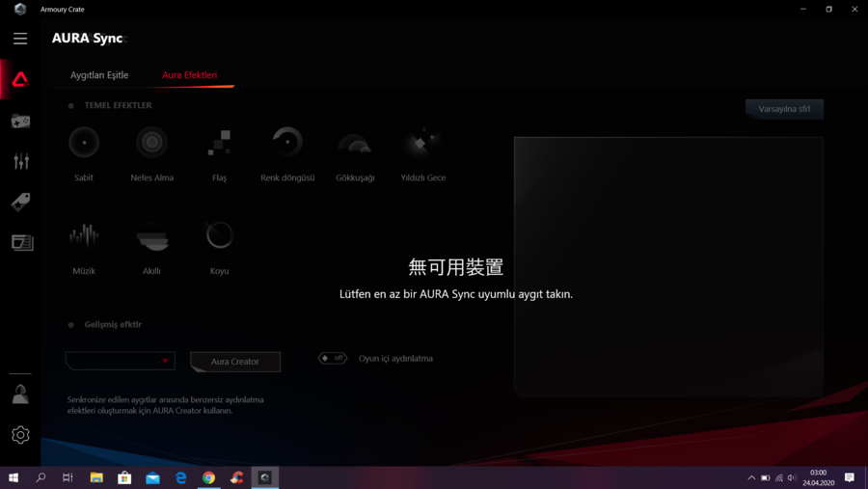Open Microsoft Store from taskbar
The width and height of the screenshot is (868, 489).
[x=124, y=477]
